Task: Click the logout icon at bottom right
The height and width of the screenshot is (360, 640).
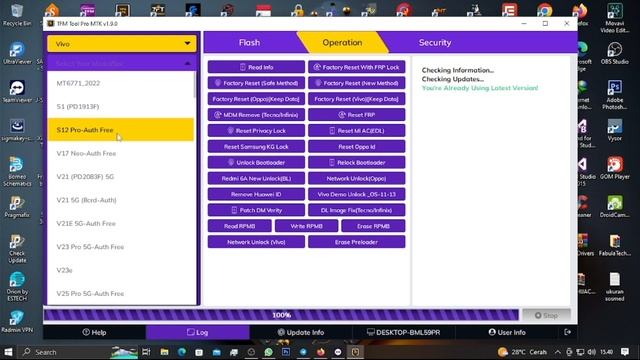Action: tap(567, 332)
